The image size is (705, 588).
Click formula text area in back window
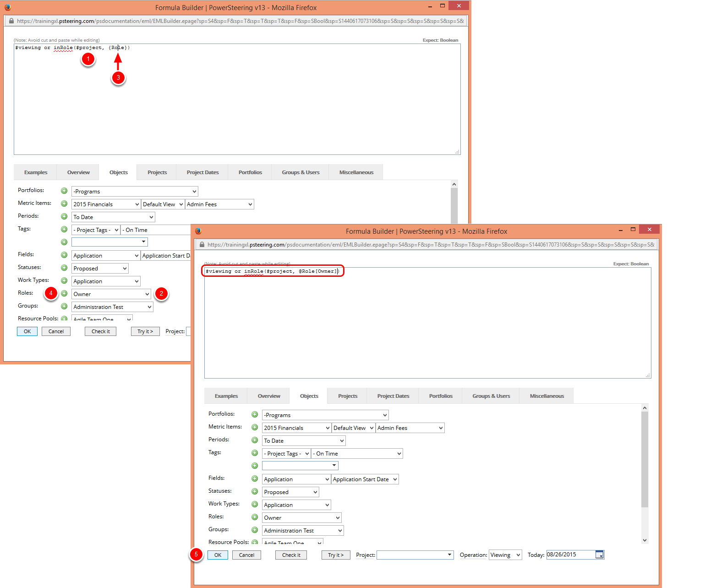pos(237,99)
